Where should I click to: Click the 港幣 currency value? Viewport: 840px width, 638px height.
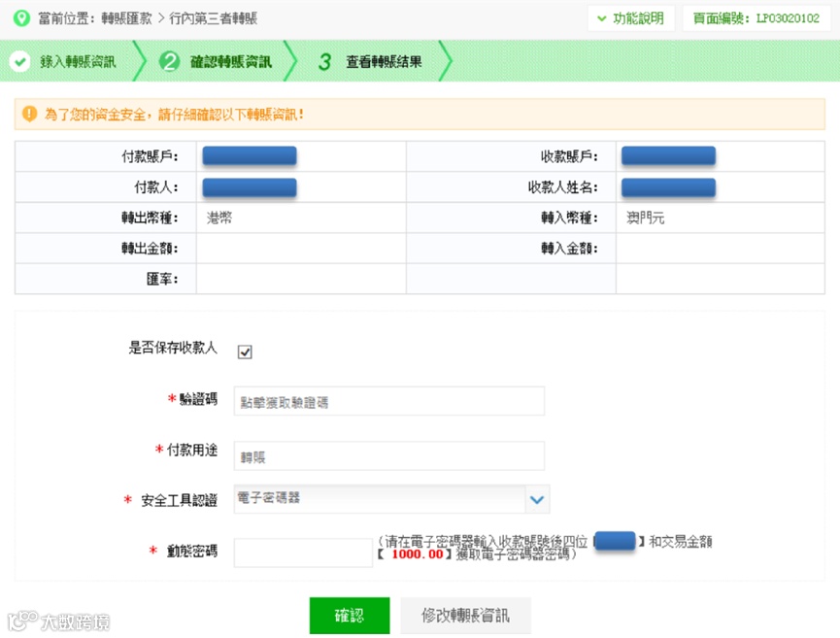(x=219, y=218)
